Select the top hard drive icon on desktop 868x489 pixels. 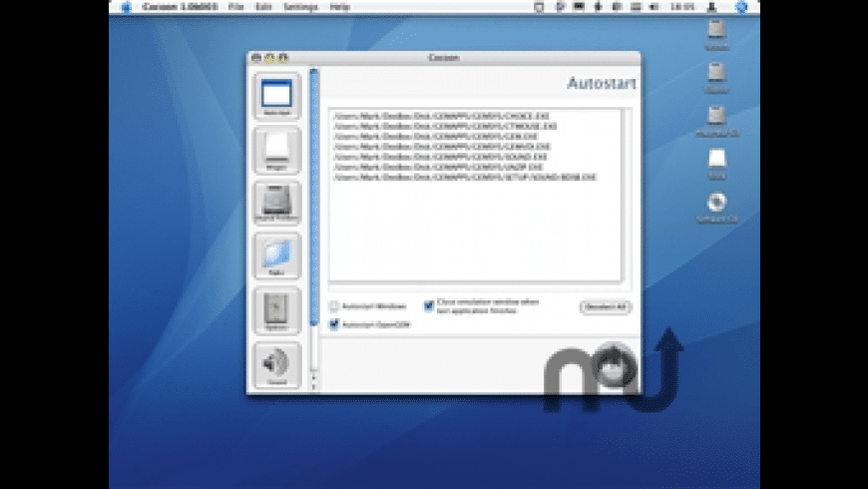pyautogui.click(x=716, y=29)
